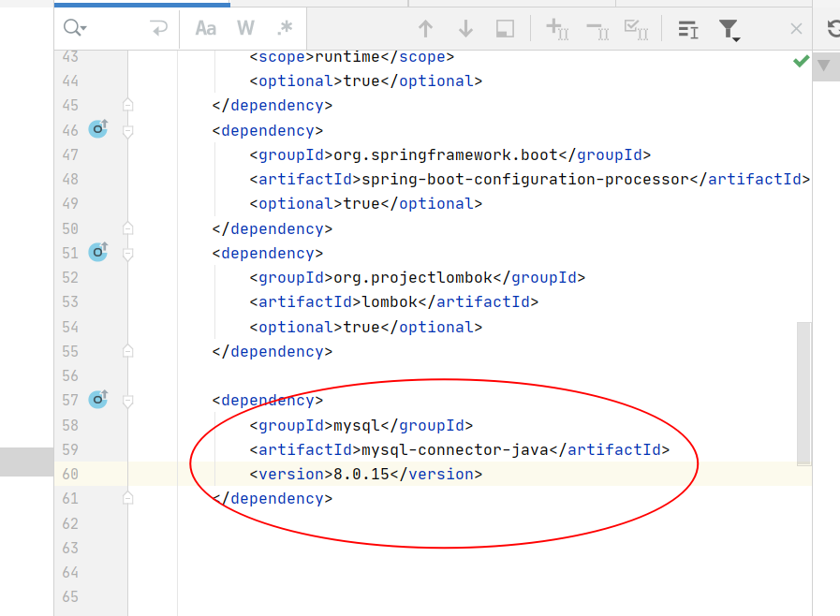Unselect occurrence icon
This screenshot has height=616, width=840.
click(597, 30)
